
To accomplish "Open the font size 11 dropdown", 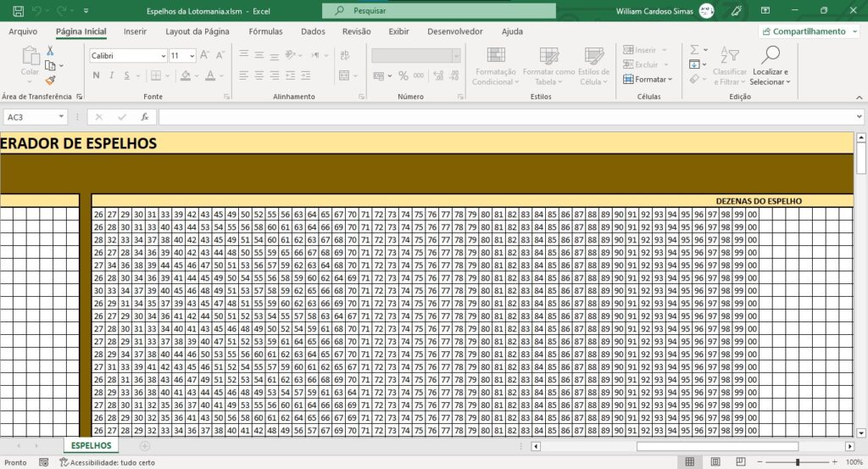I will 192,56.
